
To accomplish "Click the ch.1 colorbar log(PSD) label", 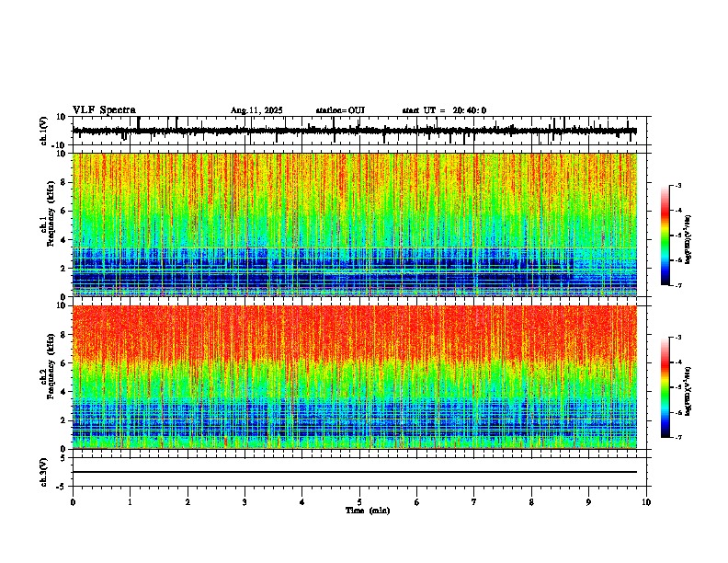I will [x=688, y=240].
